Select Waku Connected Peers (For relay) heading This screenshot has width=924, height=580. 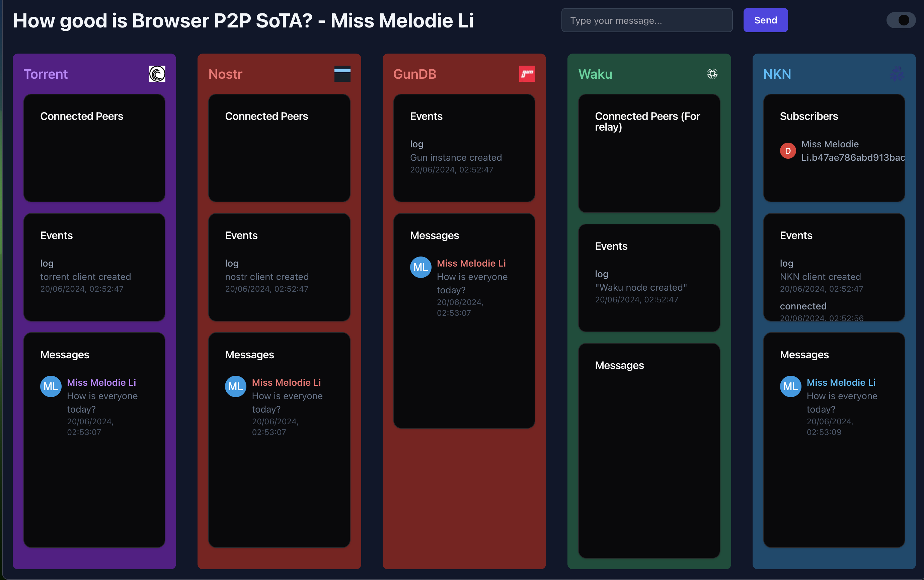(647, 122)
